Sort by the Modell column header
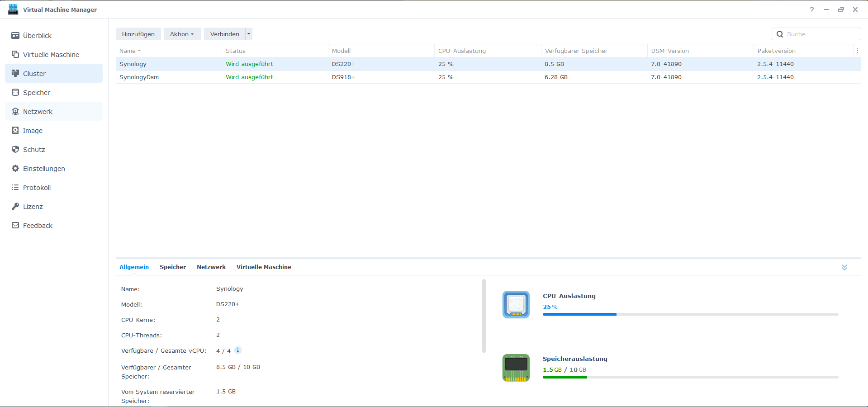Viewport: 868px width, 407px height. click(x=381, y=51)
